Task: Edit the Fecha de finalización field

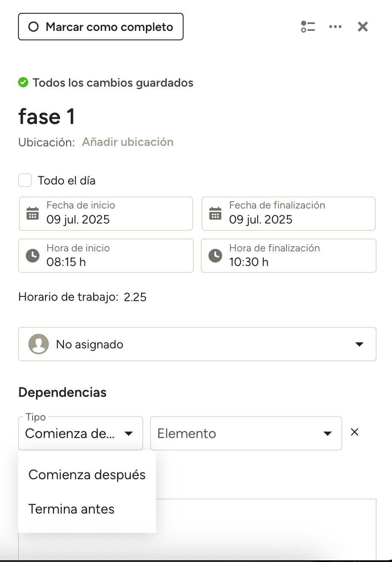Action: coord(288,214)
